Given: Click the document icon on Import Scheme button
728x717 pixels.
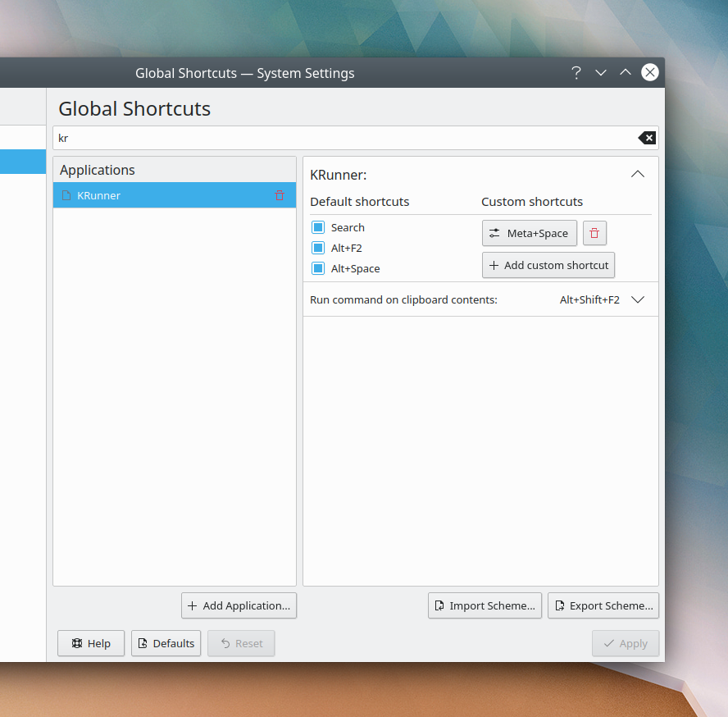Looking at the screenshot, I should pyautogui.click(x=440, y=605).
